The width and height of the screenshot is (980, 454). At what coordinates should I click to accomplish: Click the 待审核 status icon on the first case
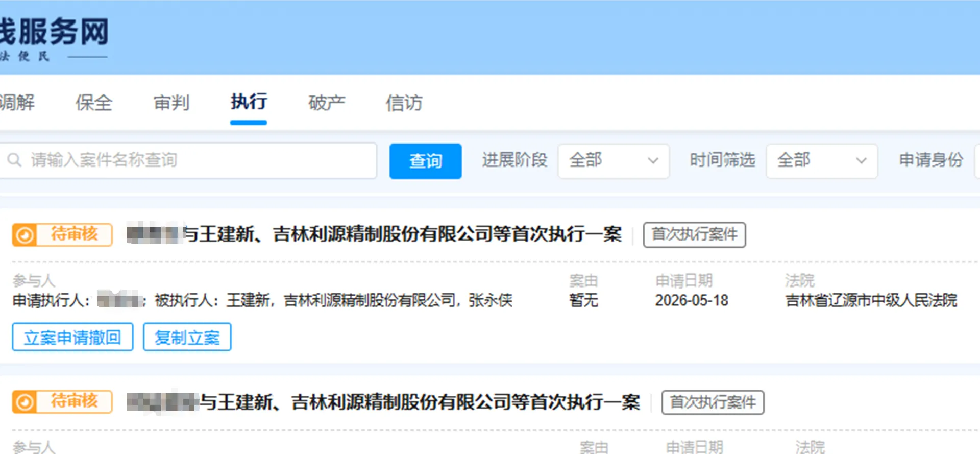[24, 235]
